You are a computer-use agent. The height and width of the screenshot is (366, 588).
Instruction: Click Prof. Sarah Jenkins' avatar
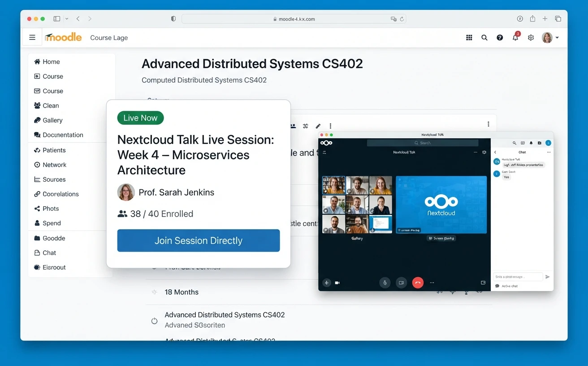click(126, 192)
